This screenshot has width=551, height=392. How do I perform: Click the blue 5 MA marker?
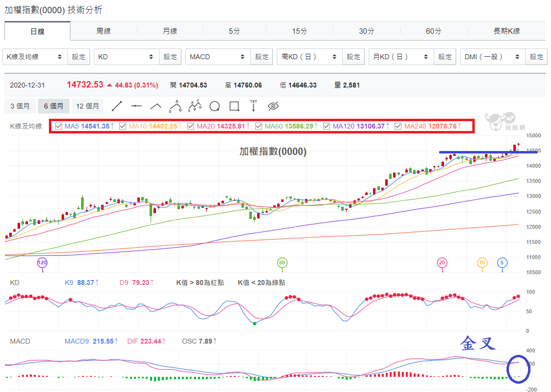click(x=502, y=263)
